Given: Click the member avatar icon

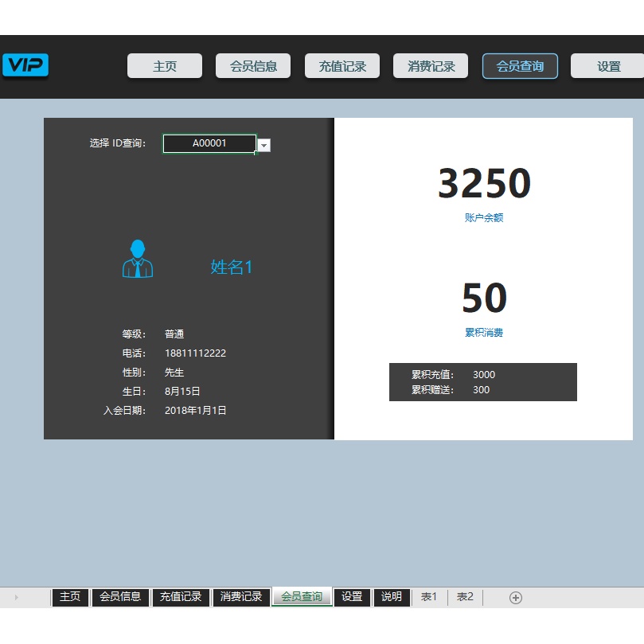Looking at the screenshot, I should tap(138, 260).
